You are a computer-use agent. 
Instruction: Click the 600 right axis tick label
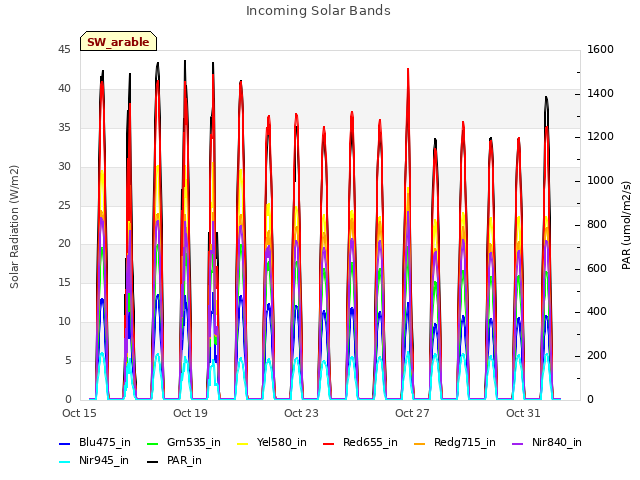tap(597, 269)
